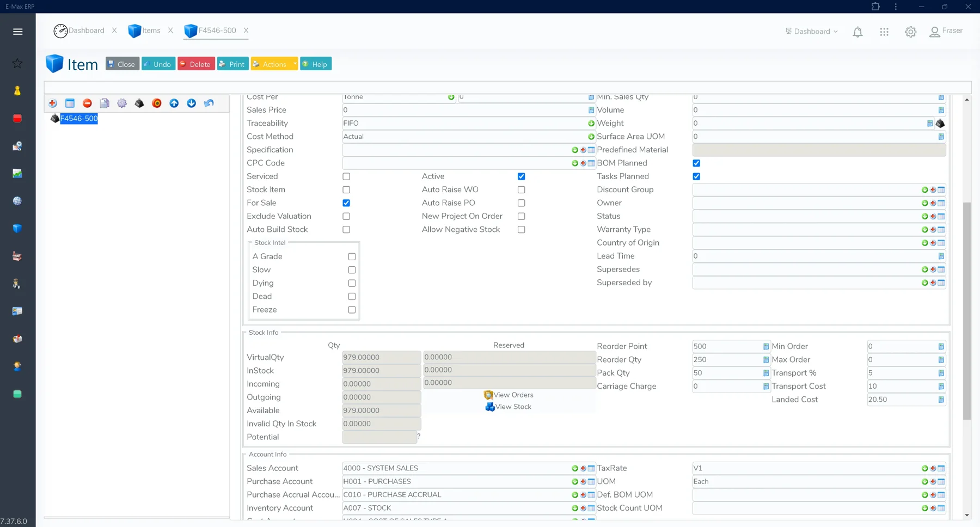Screen dimensions: 980x527
Task: Click the red Delete button
Action: (196, 64)
